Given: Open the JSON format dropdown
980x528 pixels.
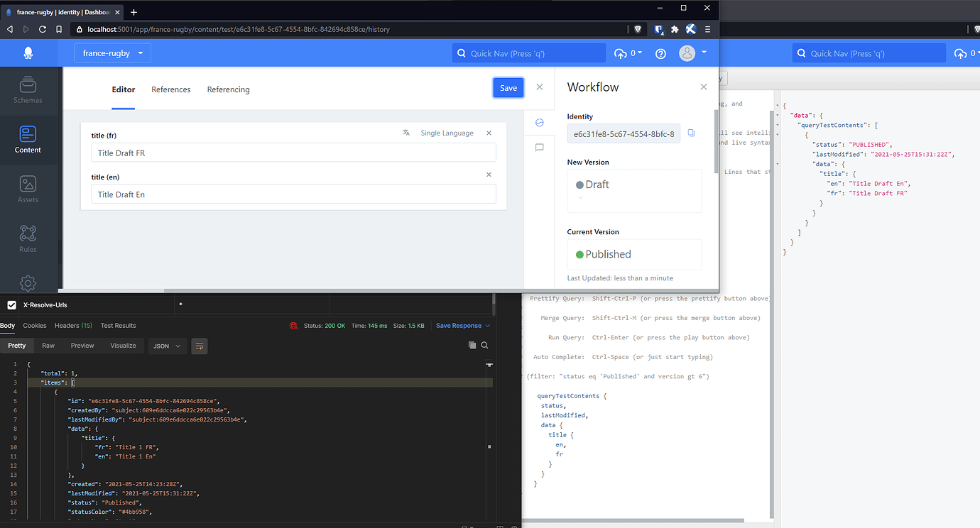Looking at the screenshot, I should coord(167,346).
